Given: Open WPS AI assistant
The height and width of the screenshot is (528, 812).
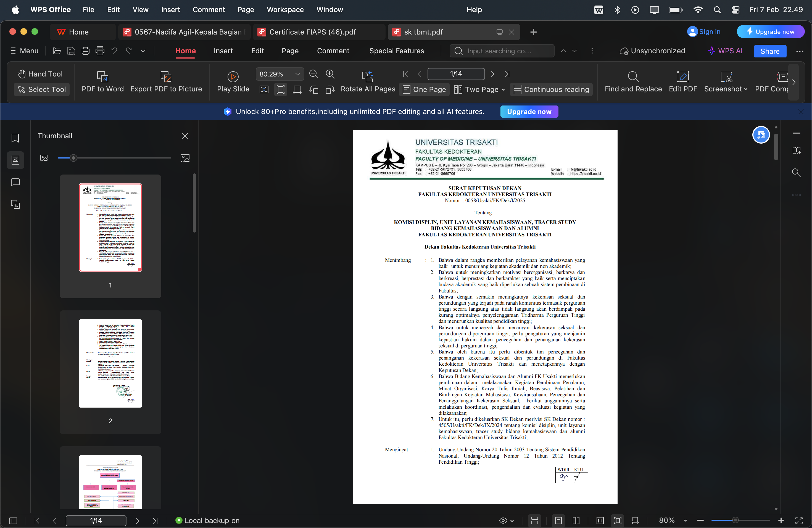Looking at the screenshot, I should pyautogui.click(x=725, y=51).
